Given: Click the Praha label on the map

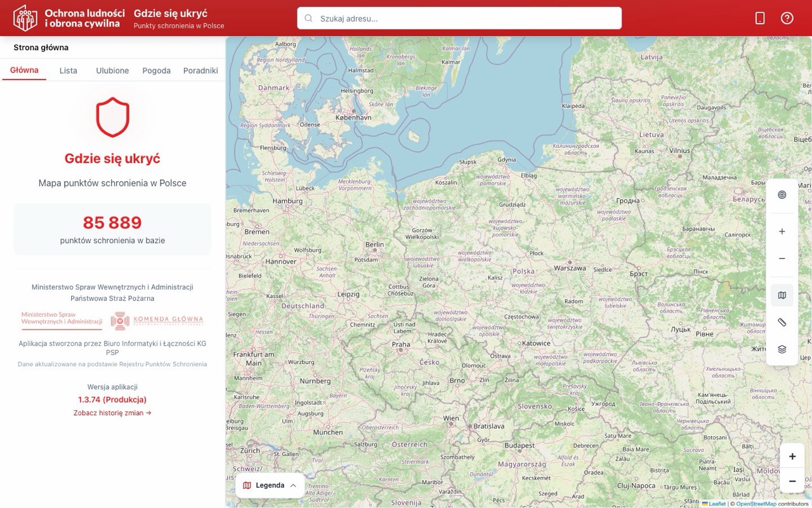Looking at the screenshot, I should point(401,344).
